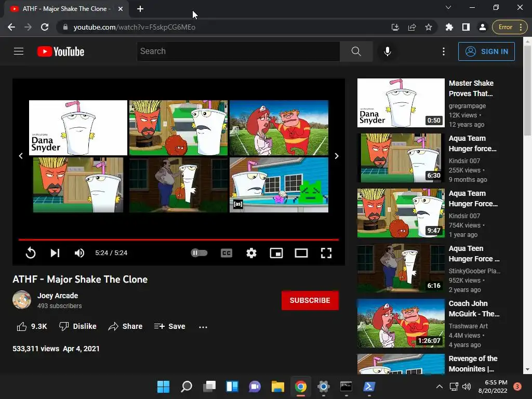Click the Dislike button

tap(78, 326)
